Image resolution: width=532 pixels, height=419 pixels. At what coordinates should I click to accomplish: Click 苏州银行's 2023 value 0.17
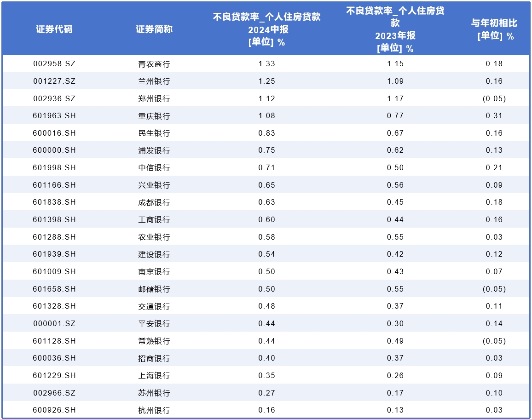395,393
